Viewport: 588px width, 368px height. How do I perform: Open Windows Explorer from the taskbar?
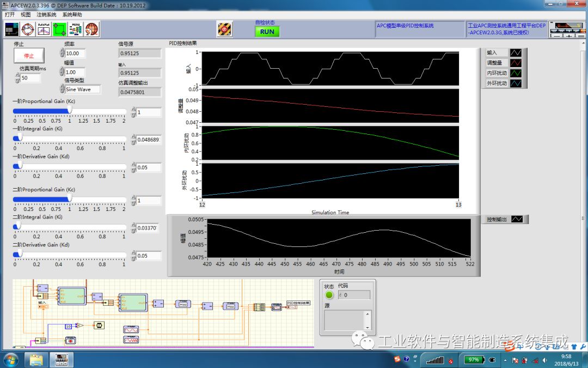tap(36, 360)
